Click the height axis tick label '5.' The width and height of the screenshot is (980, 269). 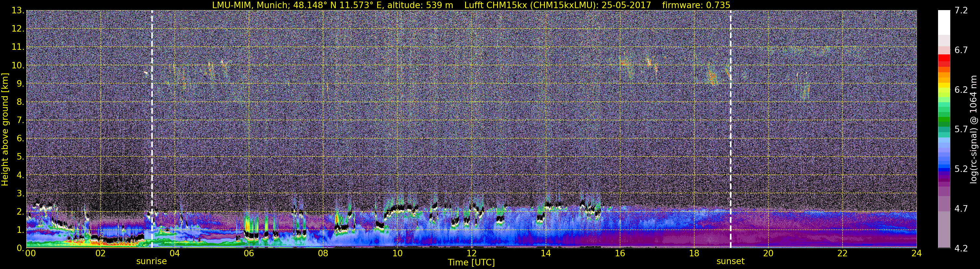click(x=20, y=157)
